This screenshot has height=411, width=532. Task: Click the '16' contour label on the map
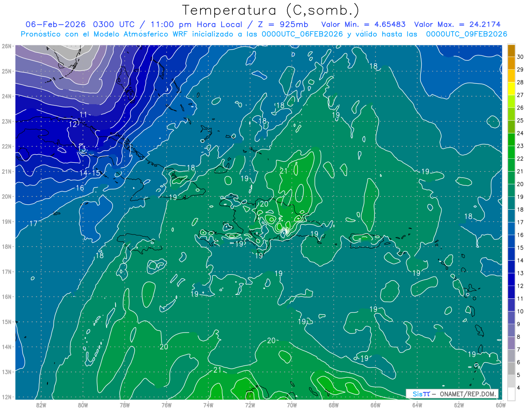point(80,188)
